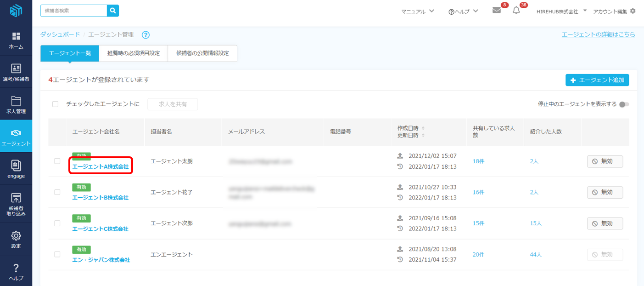The width and height of the screenshot is (644, 286).
Task: Open the HIREHUB株式会社 account dropdown
Action: (x=561, y=11)
